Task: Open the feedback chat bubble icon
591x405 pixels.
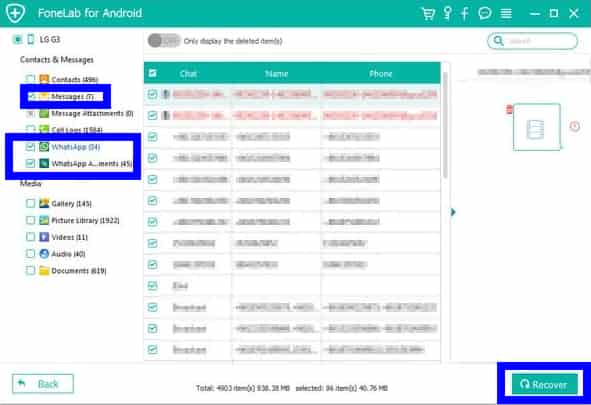Action: (x=485, y=14)
